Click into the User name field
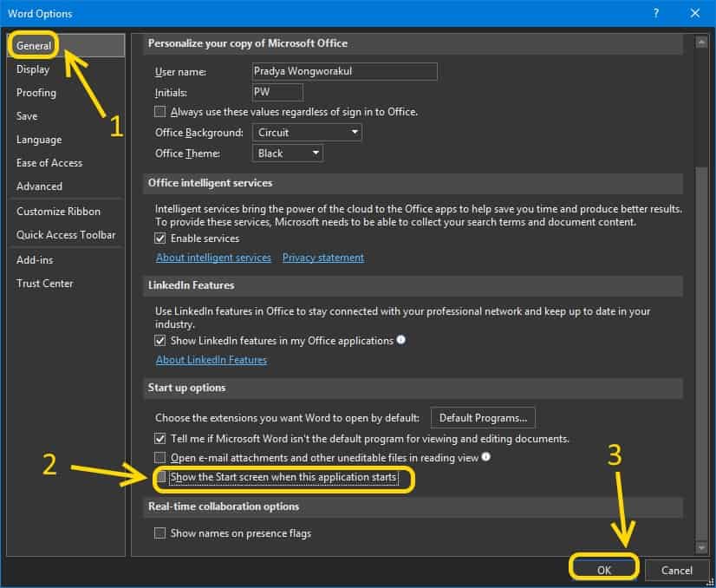Screen dimensions: 716x588 (344, 71)
